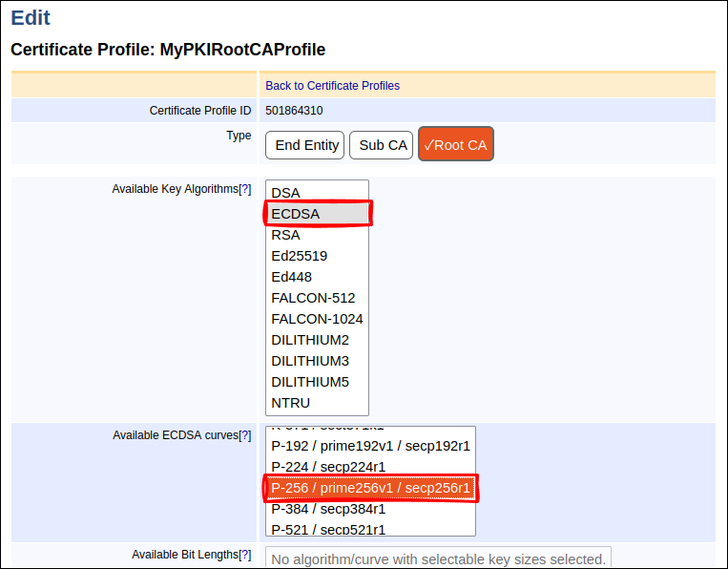Select P-192 / prime192v1 curve option
The width and height of the screenshot is (728, 569).
click(370, 446)
